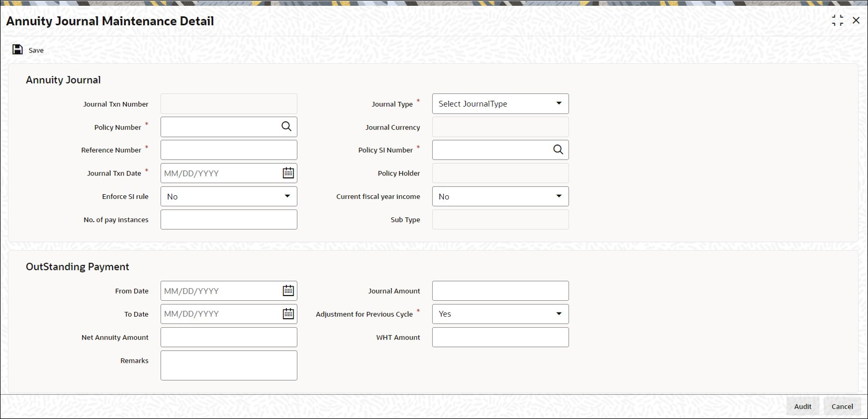Click into the Remarks text area
Image resolution: width=868 pixels, height=419 pixels.
click(229, 365)
